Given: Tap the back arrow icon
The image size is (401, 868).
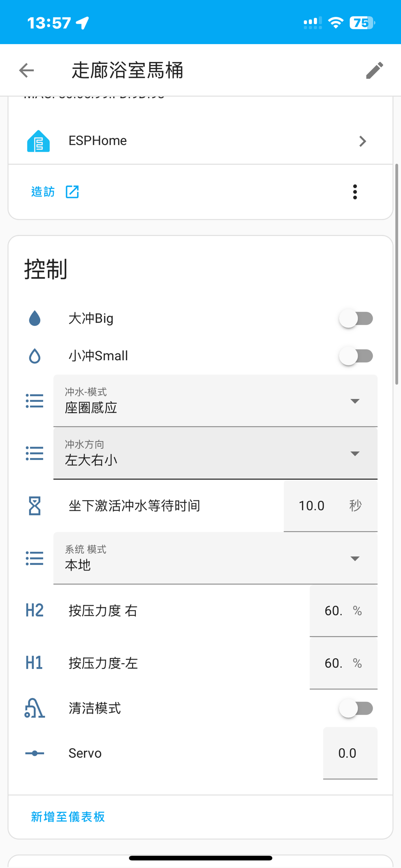Looking at the screenshot, I should pyautogui.click(x=26, y=70).
